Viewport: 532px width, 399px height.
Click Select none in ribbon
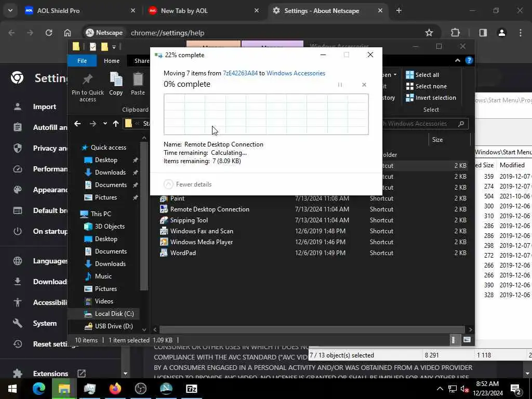[427, 87]
